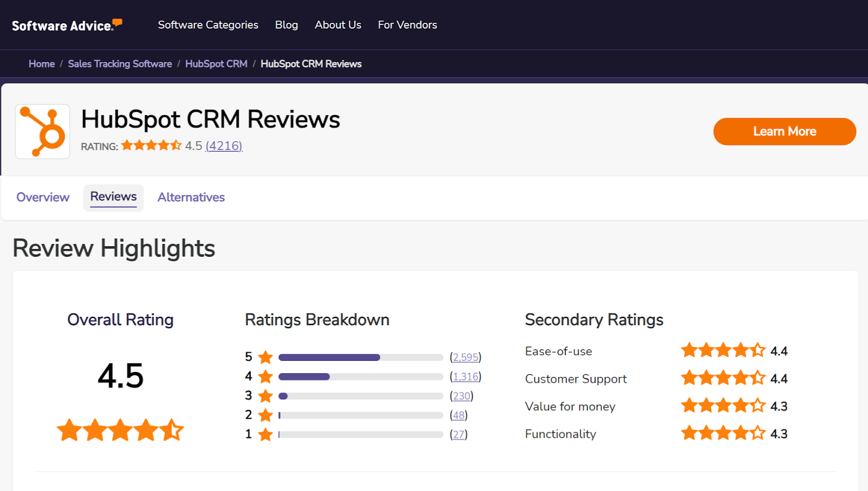
Task: Open the About Us page
Action: point(337,24)
